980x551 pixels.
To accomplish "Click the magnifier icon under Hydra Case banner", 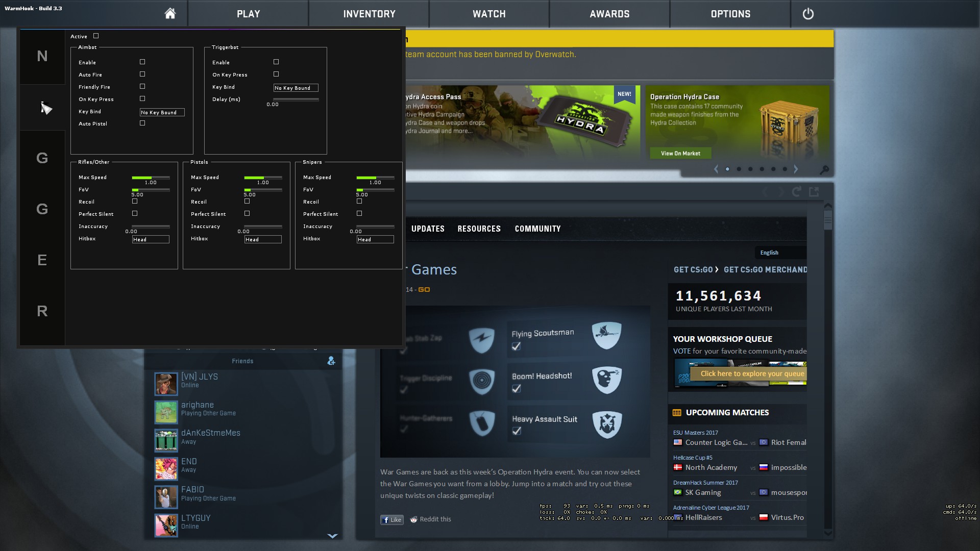I will 824,170.
